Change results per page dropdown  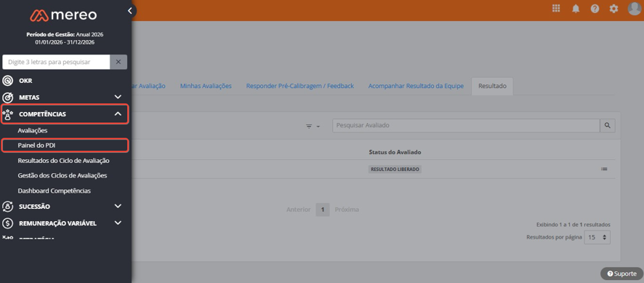point(597,237)
